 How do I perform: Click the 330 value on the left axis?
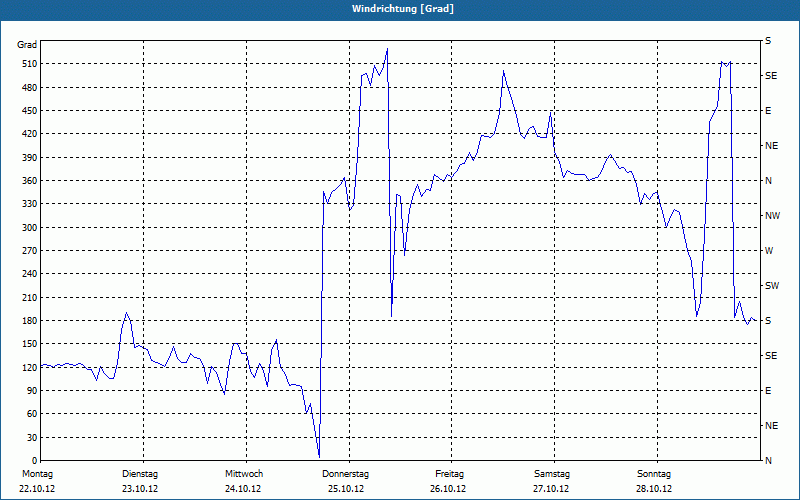click(29, 204)
